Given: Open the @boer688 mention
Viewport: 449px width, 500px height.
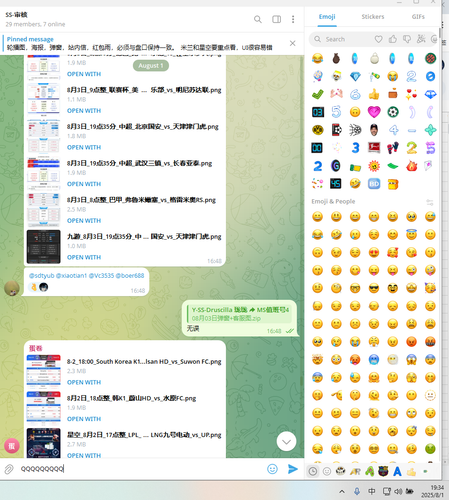Looking at the screenshot, I should tap(130, 276).
